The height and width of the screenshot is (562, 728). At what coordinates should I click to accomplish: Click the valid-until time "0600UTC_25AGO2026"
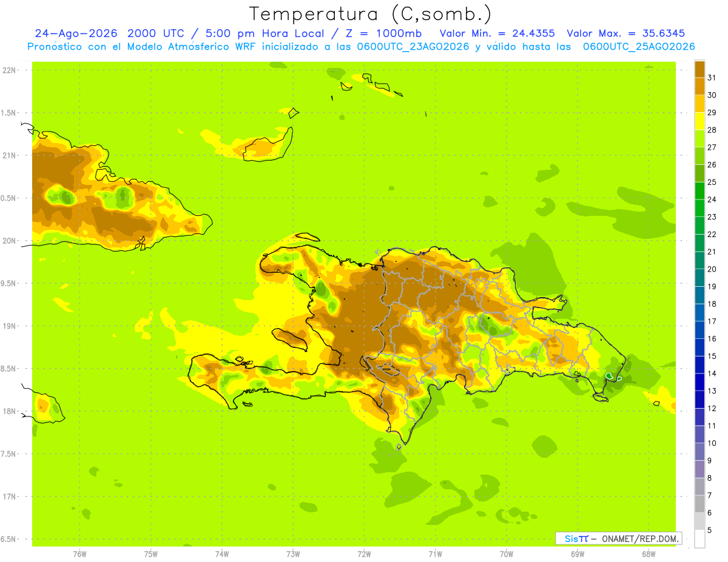(x=639, y=47)
